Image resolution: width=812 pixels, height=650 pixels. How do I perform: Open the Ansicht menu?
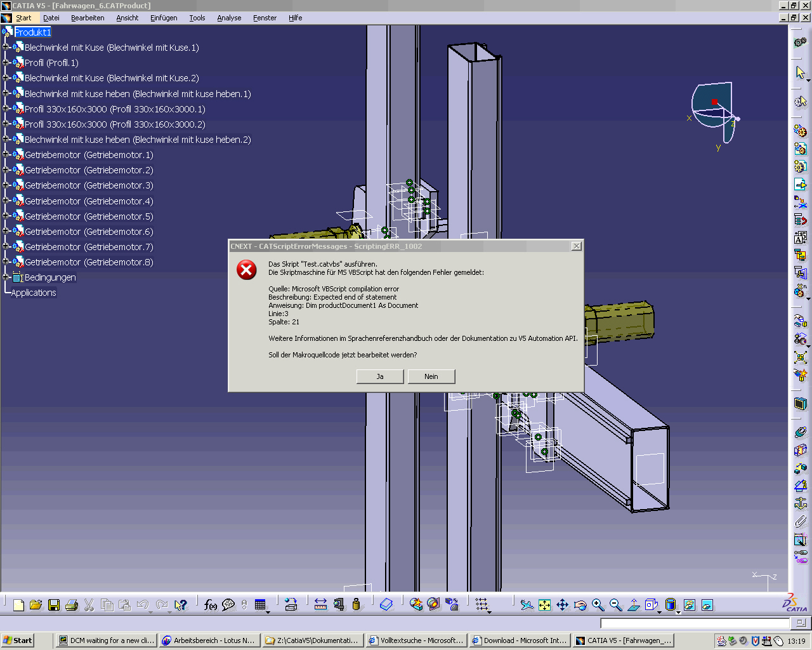click(127, 18)
